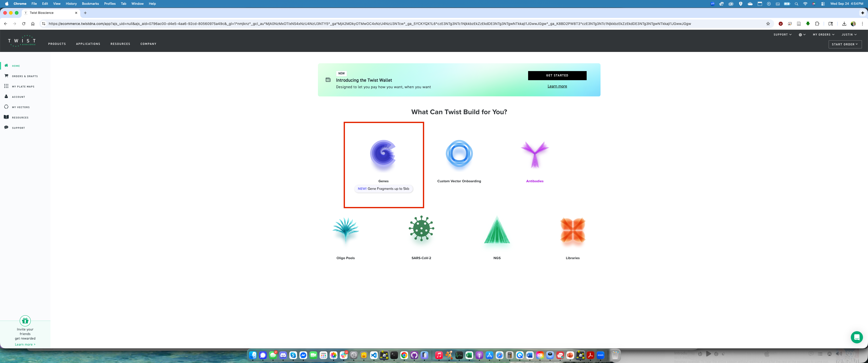Image resolution: width=868 pixels, height=363 pixels.
Task: Click the invite friends Learn more link
Action: click(25, 345)
